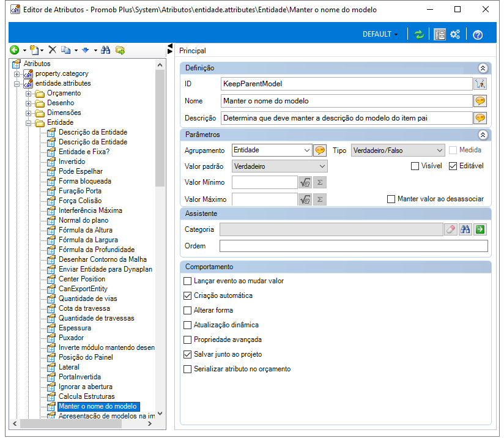Image resolution: width=504 pixels, height=438 pixels.
Task: Check Manter valor ao desassociar
Action: coord(391,199)
